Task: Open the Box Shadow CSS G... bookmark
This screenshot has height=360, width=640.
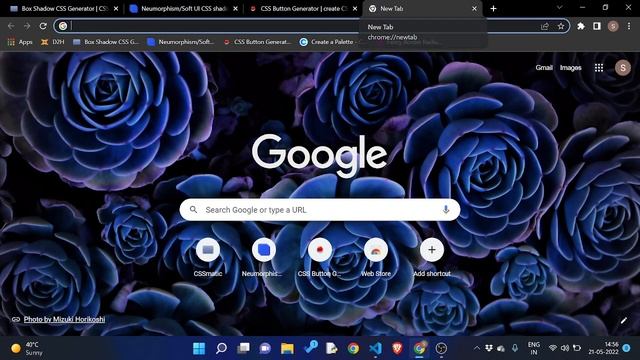Action: [x=106, y=42]
